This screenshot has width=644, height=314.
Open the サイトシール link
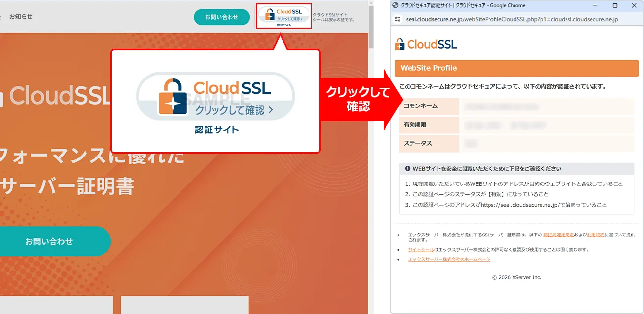click(x=421, y=250)
